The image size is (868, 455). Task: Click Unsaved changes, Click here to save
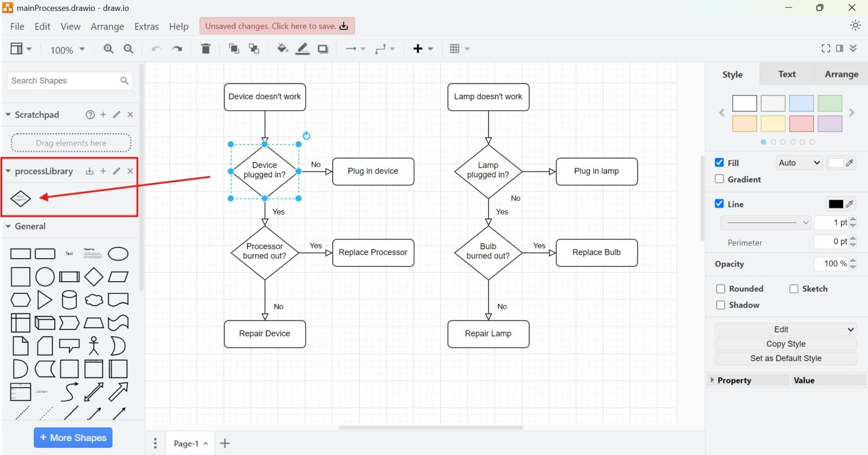276,25
